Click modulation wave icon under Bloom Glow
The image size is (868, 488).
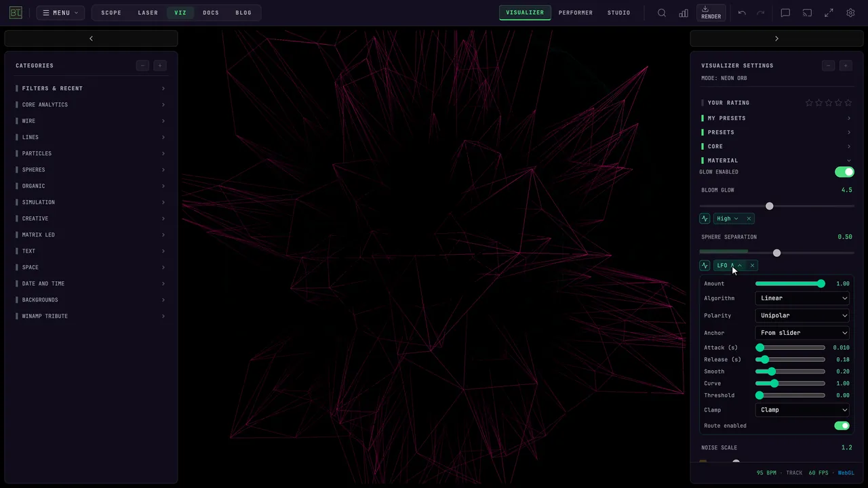coord(705,218)
